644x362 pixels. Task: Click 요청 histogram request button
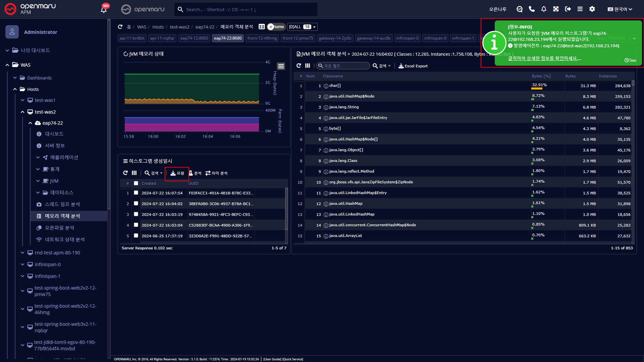point(177,173)
